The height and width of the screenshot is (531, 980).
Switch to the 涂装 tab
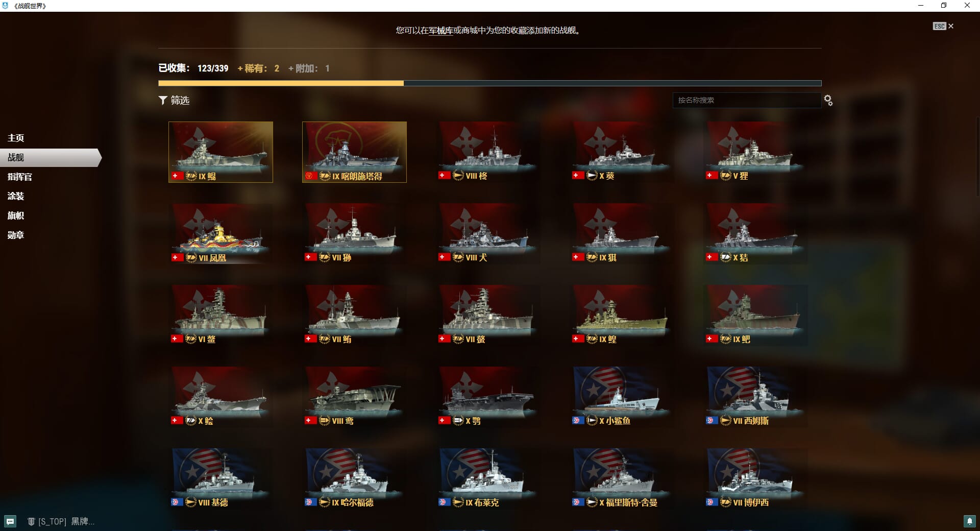[x=16, y=196]
